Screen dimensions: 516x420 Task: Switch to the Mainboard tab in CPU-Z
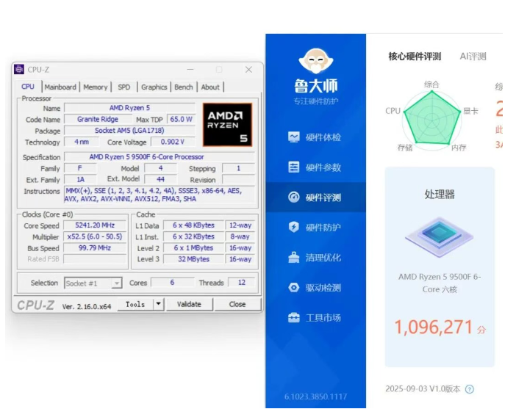click(60, 87)
